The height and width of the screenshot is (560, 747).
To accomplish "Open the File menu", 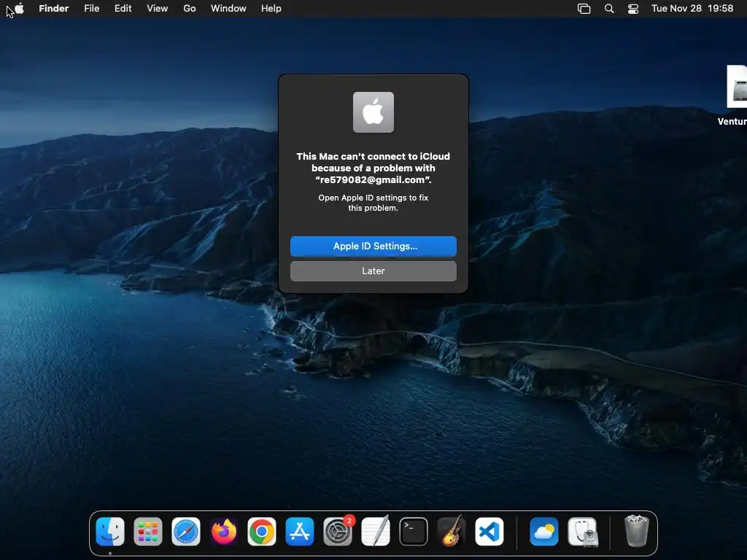I will tap(91, 9).
